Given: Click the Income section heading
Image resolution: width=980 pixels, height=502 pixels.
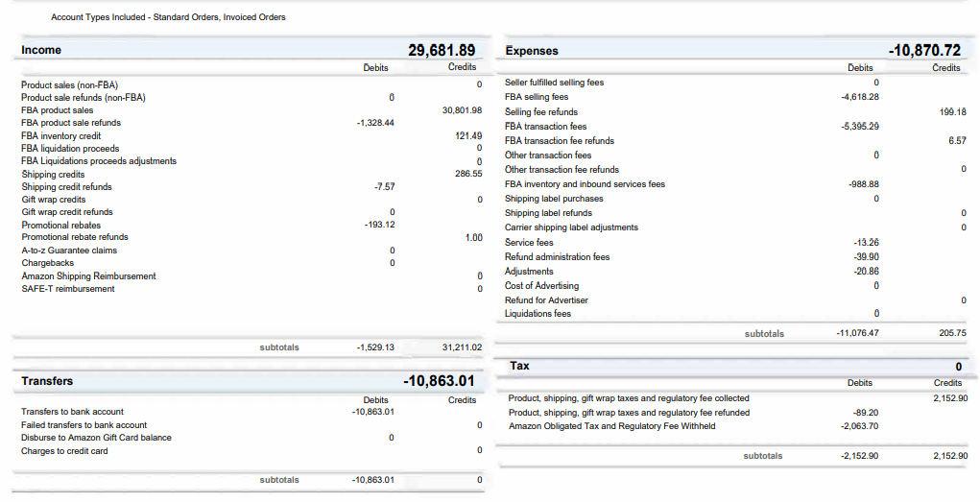Looking at the screenshot, I should pyautogui.click(x=41, y=50).
